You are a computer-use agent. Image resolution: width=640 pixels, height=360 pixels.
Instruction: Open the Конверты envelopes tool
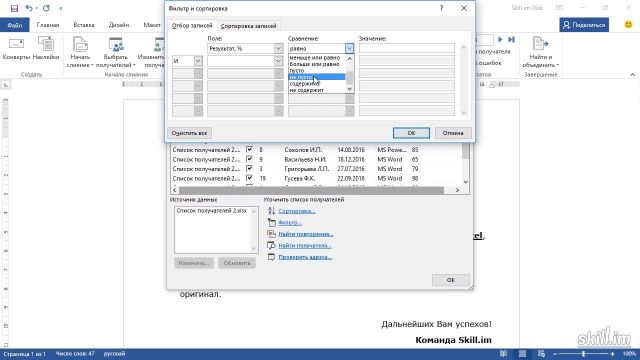(16, 48)
